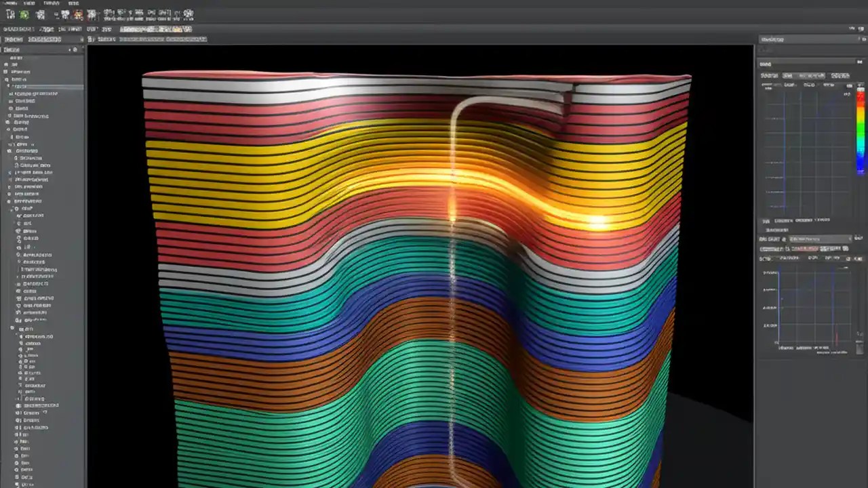Click the first toolbar icon on the far left
Image resolution: width=868 pixels, height=488 pixels.
[9, 14]
